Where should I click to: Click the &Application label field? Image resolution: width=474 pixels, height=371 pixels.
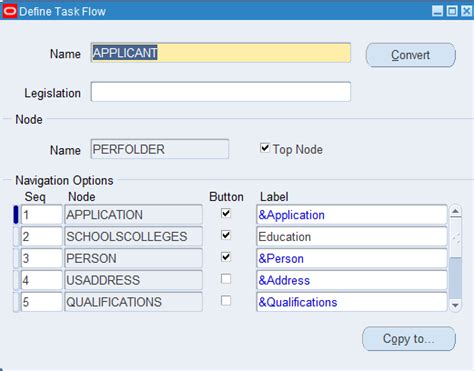pos(352,215)
